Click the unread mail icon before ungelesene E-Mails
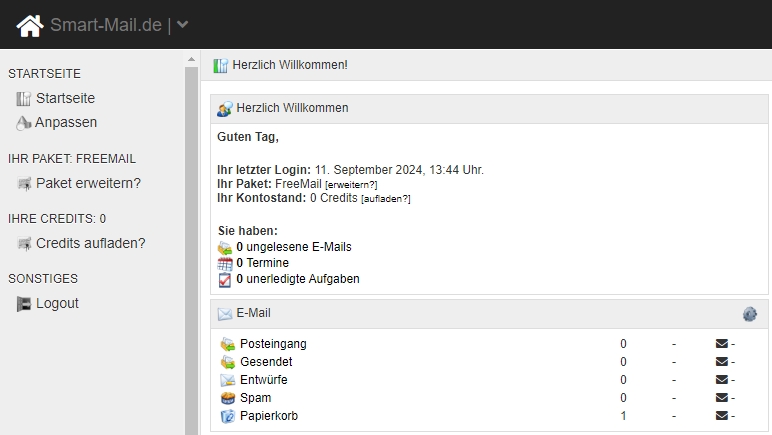Image resolution: width=772 pixels, height=435 pixels. (225, 248)
